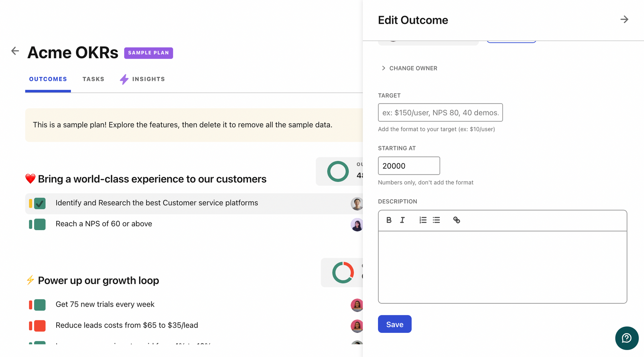Click the Italic formatting icon
This screenshot has height=357, width=644.
coord(402,220)
